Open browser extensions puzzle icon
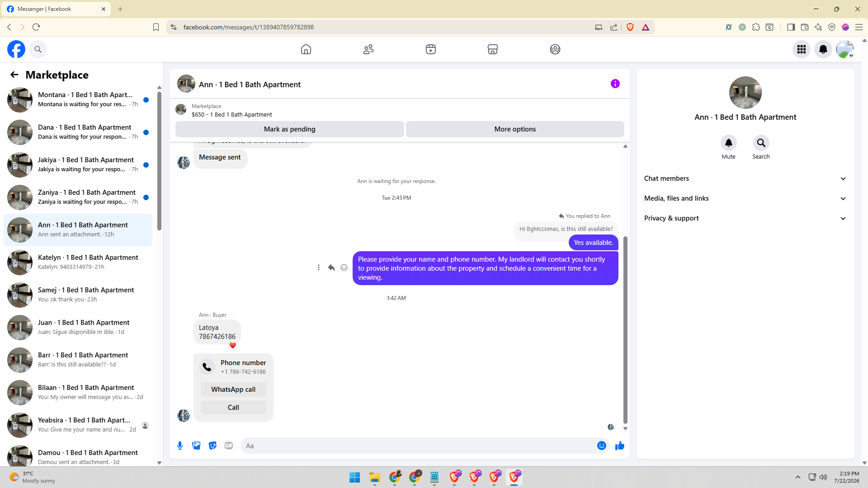 (x=756, y=27)
